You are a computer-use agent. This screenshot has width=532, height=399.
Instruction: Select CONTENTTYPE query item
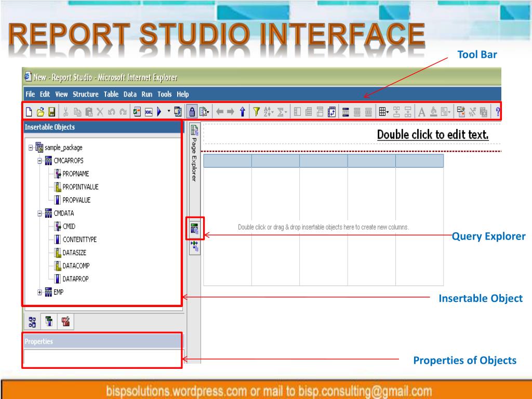79,240
